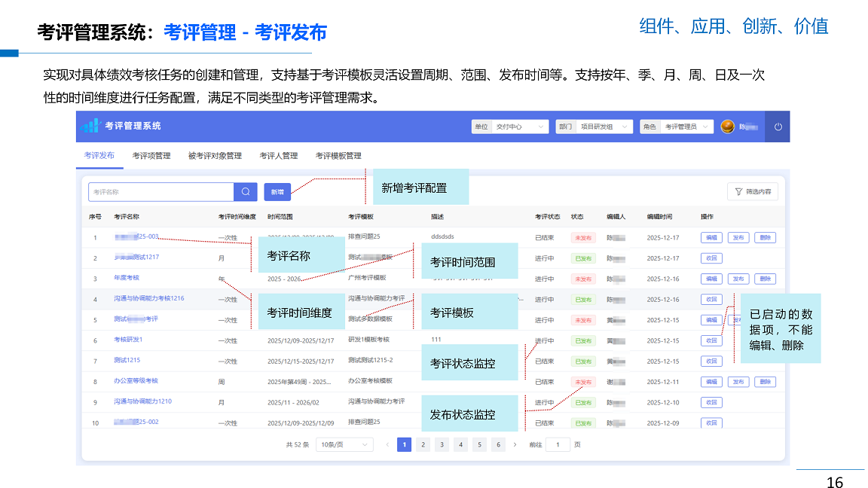Viewport: 868px width, 488px height.
Task: Click the power logout icon
Action: [x=778, y=127]
